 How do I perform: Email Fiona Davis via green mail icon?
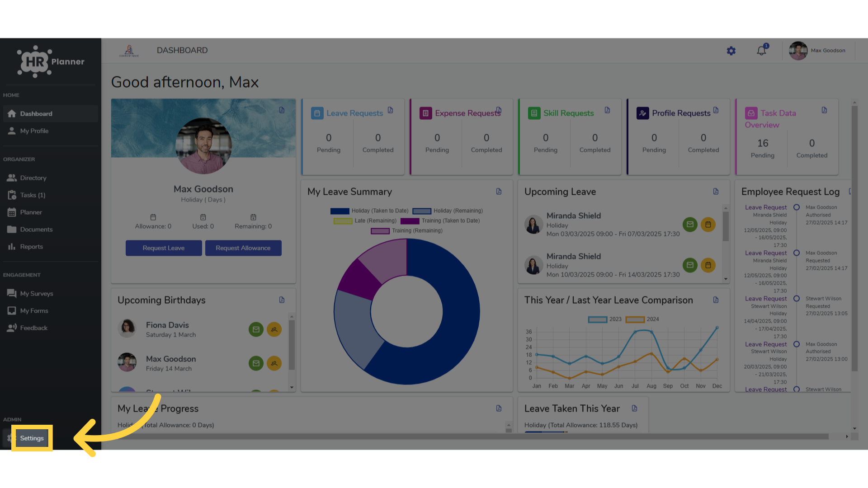[x=256, y=329]
